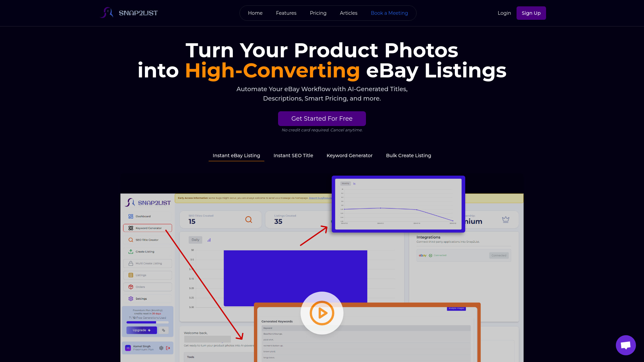
Task: Toggle eBay Connected integration status
Action: click(x=499, y=255)
